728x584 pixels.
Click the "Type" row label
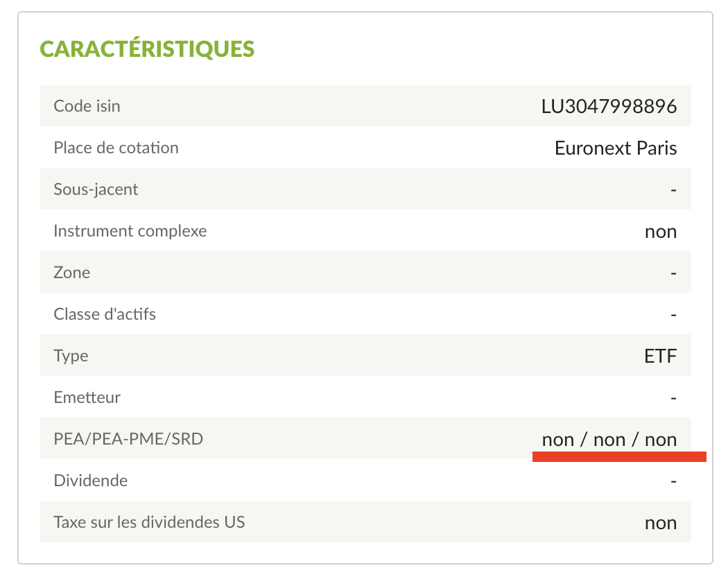tap(71, 356)
